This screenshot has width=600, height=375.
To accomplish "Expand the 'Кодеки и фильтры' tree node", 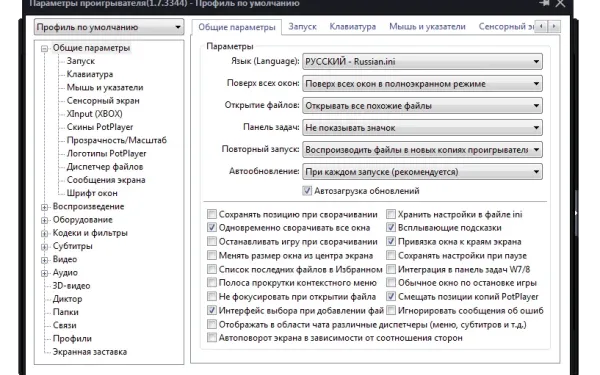I will (44, 233).
